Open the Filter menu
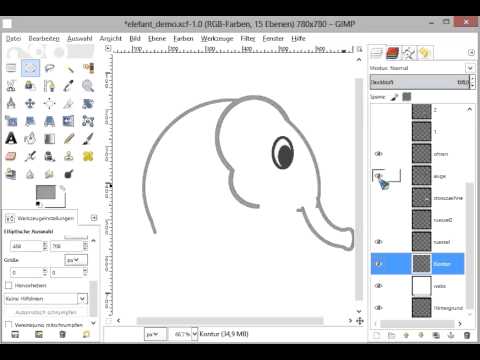 pos(248,39)
